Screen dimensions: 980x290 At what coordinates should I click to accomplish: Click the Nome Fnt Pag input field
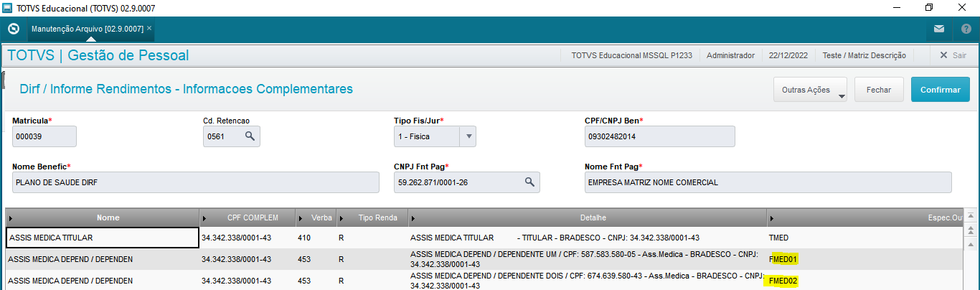point(768,182)
